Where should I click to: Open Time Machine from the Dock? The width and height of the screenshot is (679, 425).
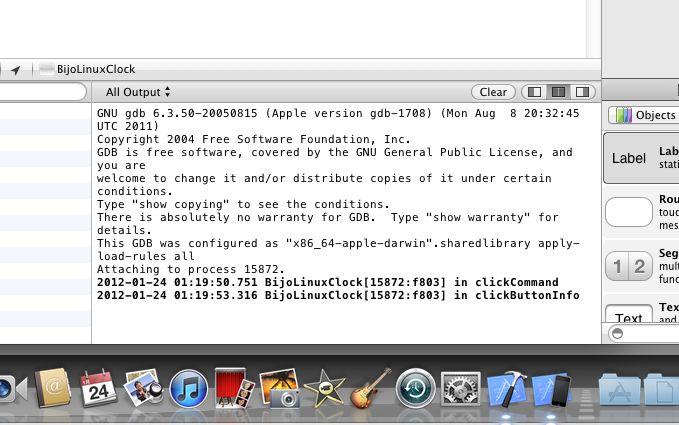[415, 388]
